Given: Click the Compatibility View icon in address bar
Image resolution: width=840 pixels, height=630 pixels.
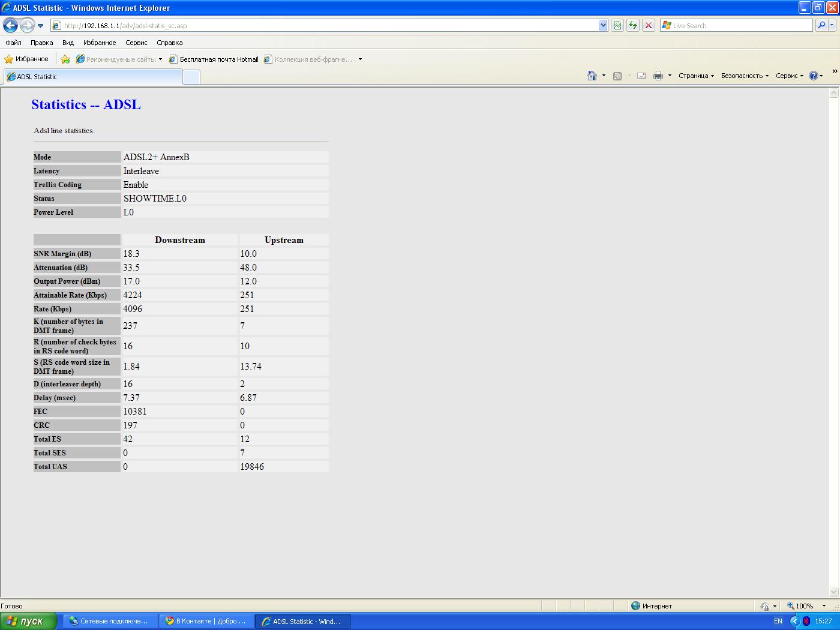Looking at the screenshot, I should coord(617,25).
